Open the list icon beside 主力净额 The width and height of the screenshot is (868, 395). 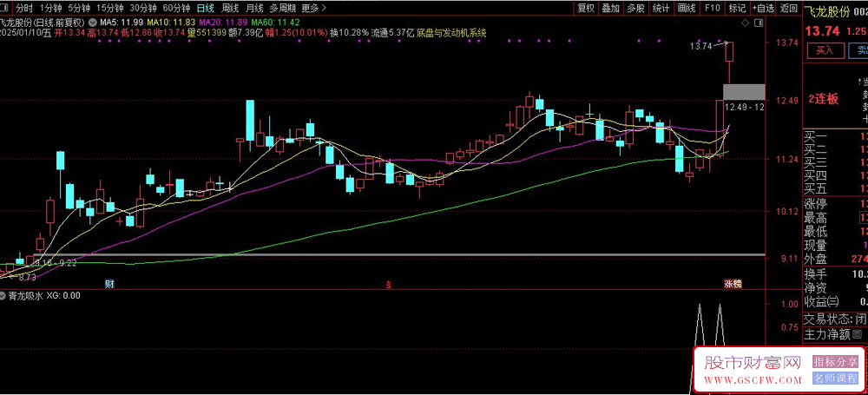[858, 334]
